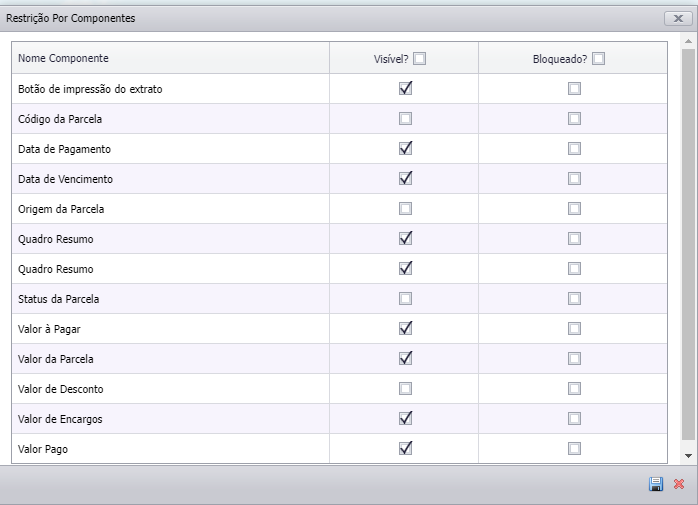
Task: Uncheck Visível for Botão de impressão do extrato
Action: (406, 89)
